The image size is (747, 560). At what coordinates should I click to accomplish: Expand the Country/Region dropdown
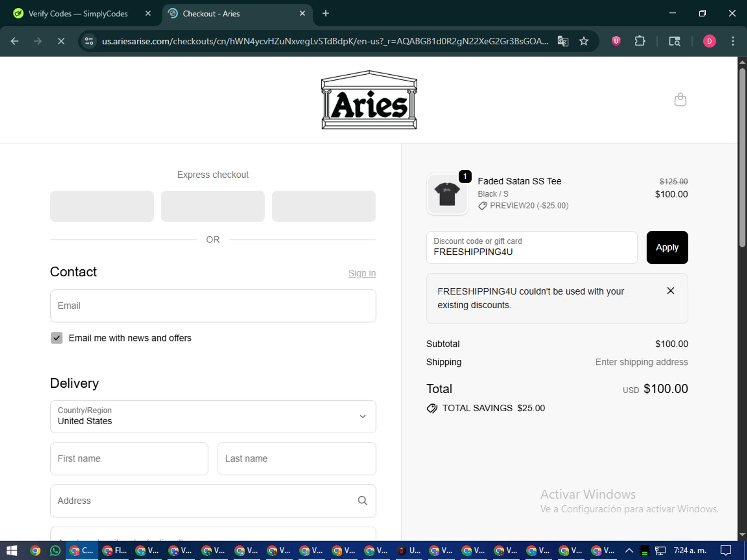(213, 417)
